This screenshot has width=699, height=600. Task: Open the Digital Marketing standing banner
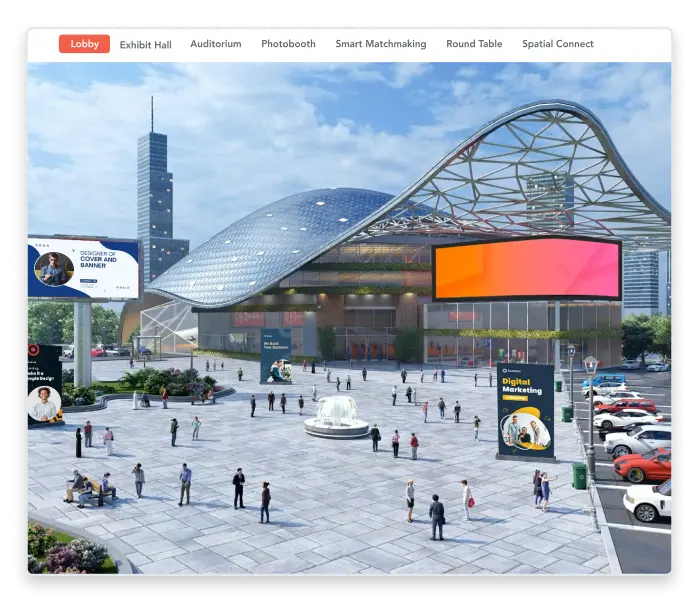[x=525, y=410]
